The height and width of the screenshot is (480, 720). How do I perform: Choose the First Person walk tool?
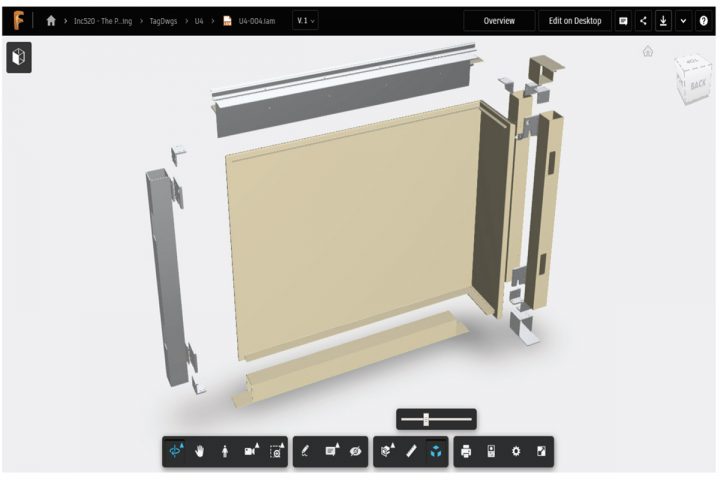coord(225,452)
